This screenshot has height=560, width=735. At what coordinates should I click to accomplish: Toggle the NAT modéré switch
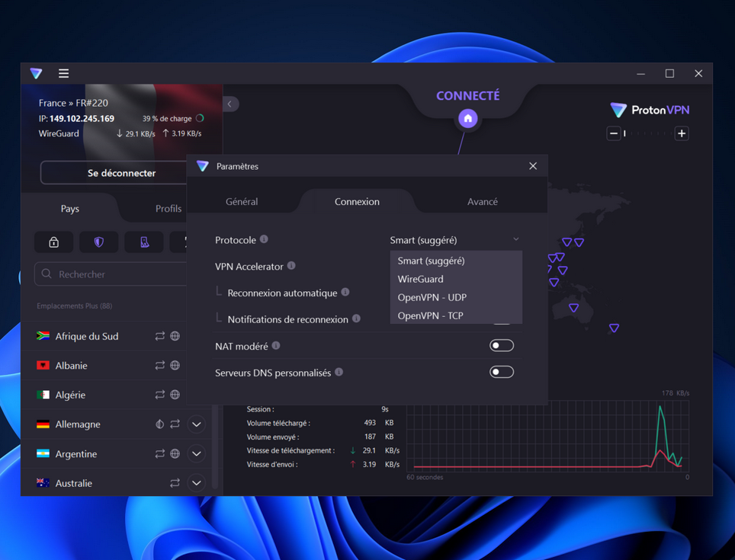502,346
